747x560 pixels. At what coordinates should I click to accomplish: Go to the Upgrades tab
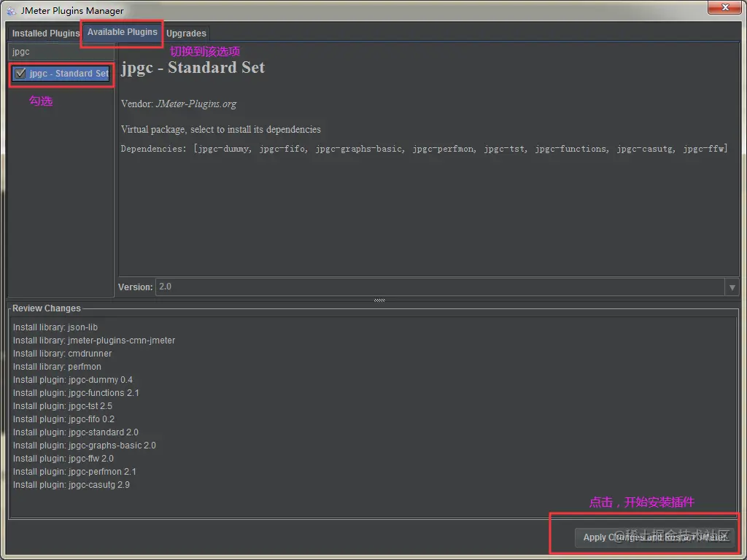(186, 34)
